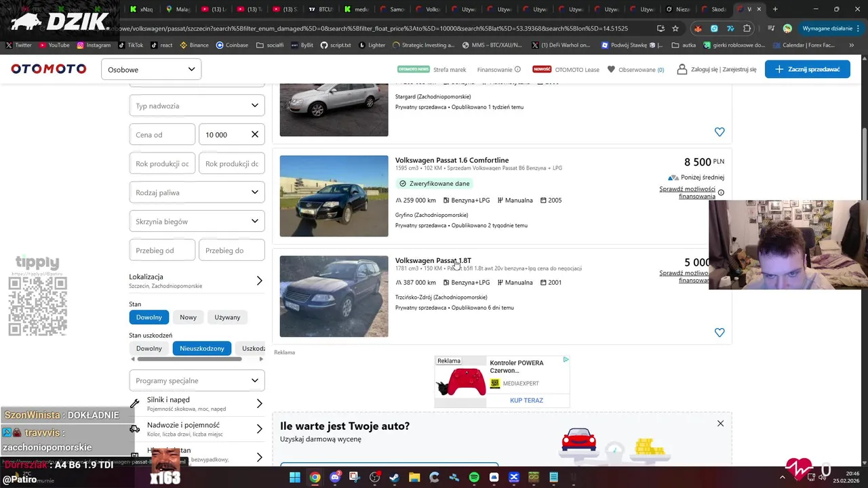This screenshot has width=868, height=488.
Task: Open Coinbase bookmark
Action: pyautogui.click(x=232, y=45)
